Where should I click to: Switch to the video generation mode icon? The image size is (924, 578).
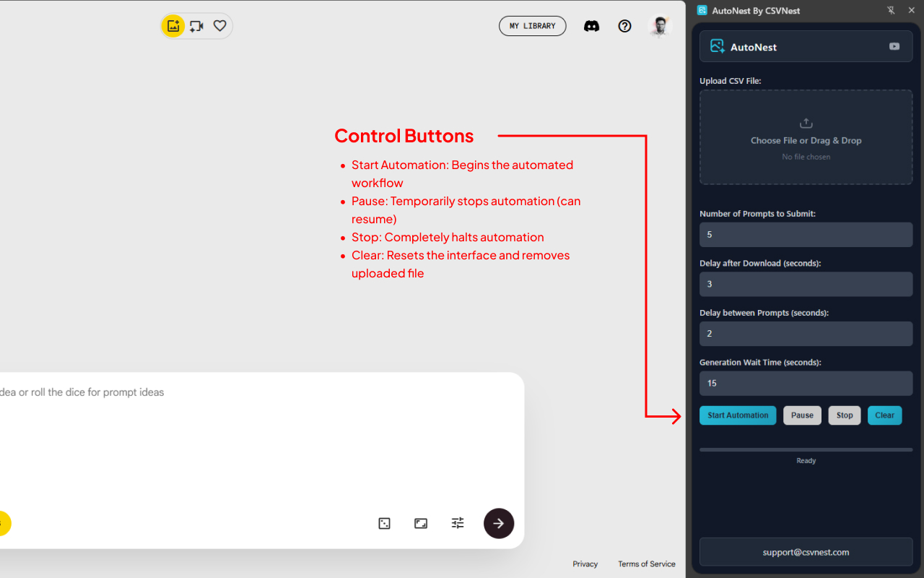[x=196, y=26]
